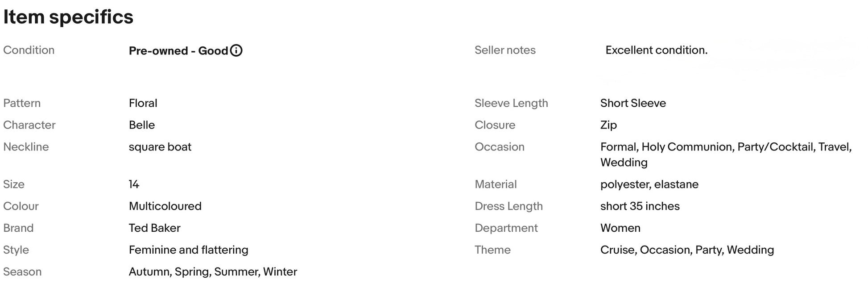The image size is (868, 288).
Task: Click the Seller notes label
Action: (505, 50)
